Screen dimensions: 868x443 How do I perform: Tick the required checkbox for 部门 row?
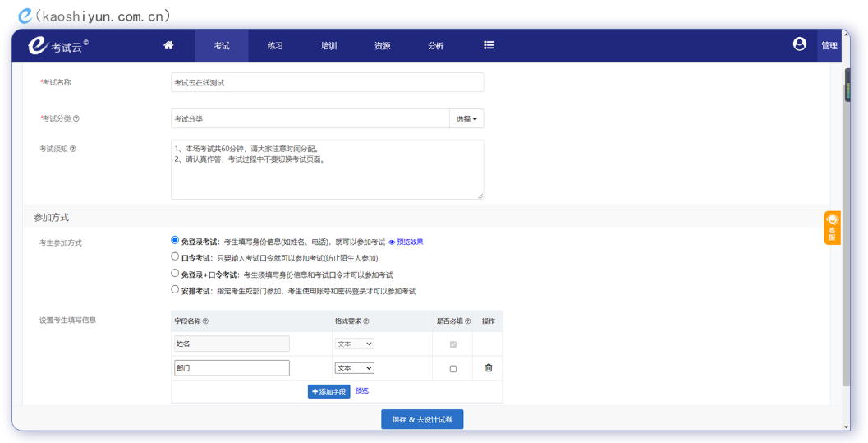(x=452, y=369)
